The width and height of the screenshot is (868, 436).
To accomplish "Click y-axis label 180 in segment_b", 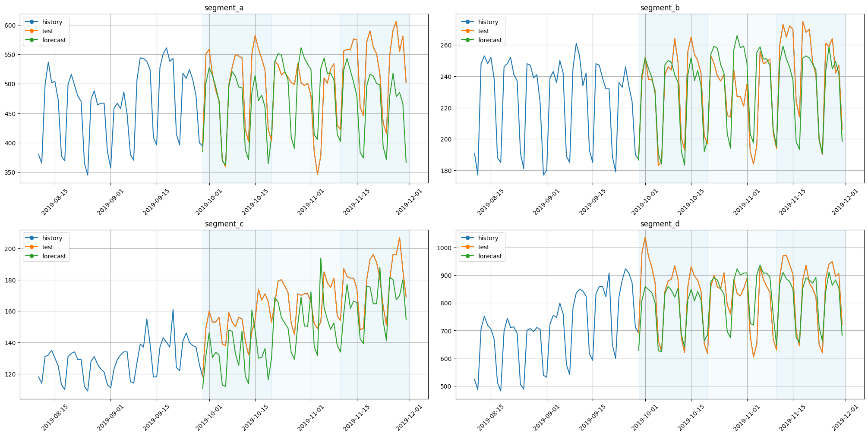I will [x=447, y=171].
